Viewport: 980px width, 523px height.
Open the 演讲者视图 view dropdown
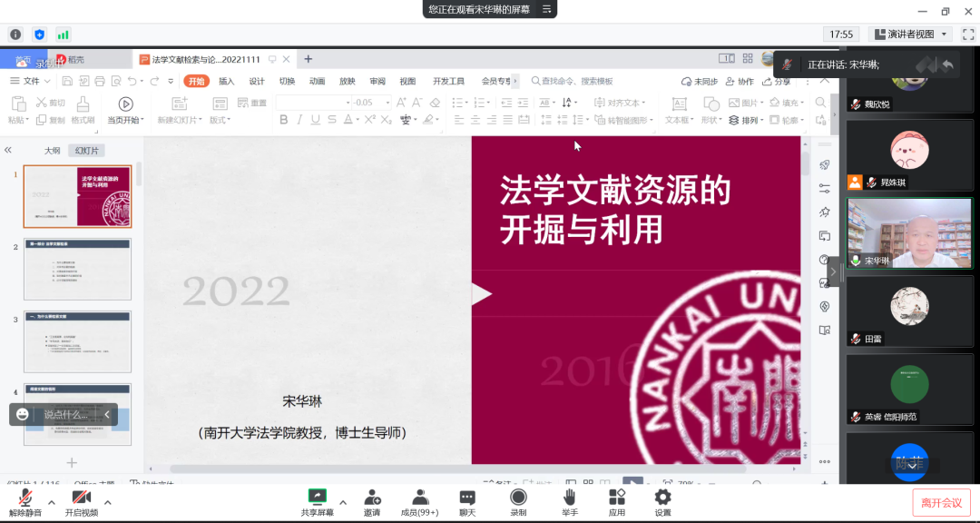(910, 35)
